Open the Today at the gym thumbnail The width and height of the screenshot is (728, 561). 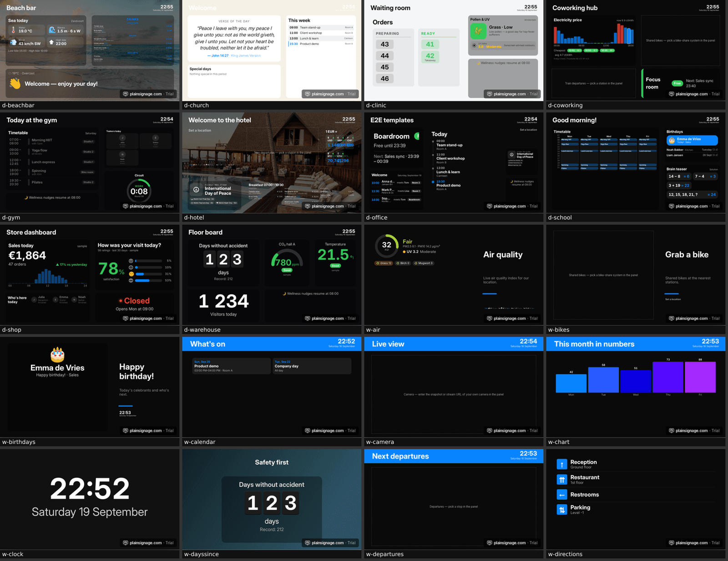[x=90, y=163]
